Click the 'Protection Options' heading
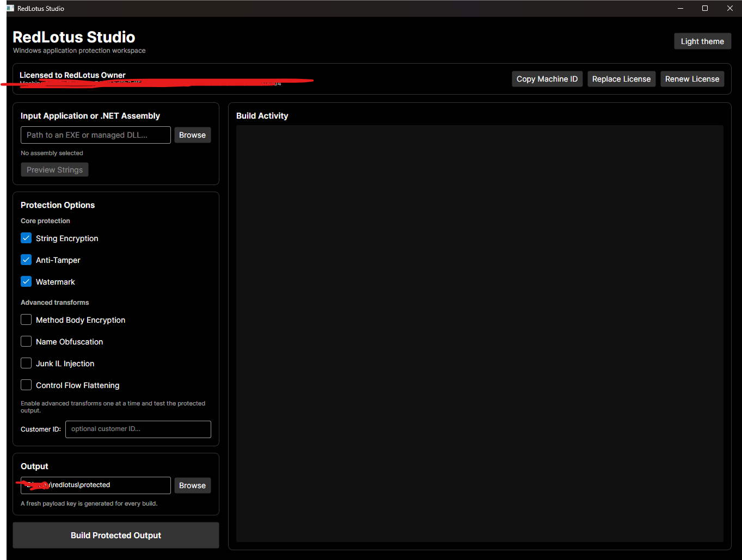This screenshot has width=742, height=560. click(58, 205)
